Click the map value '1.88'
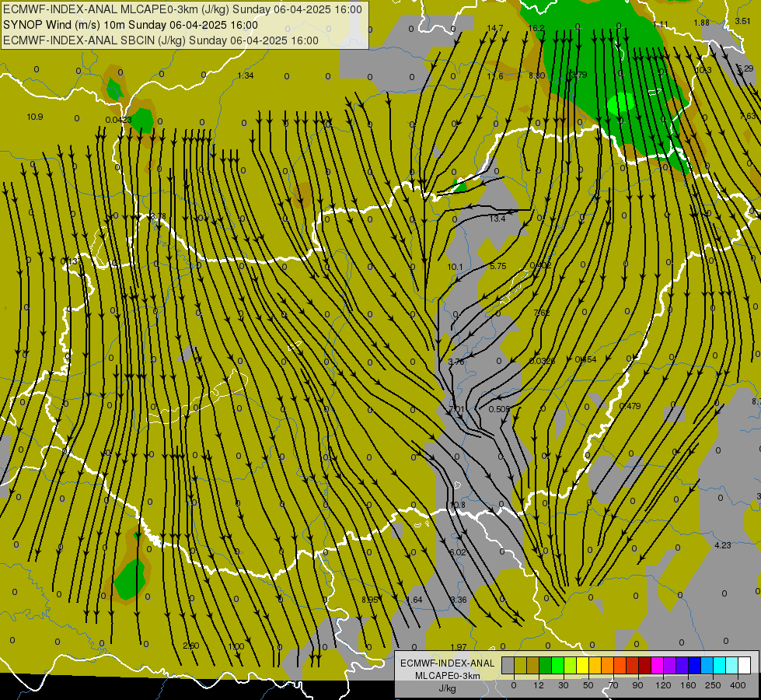The image size is (761, 700). [x=701, y=23]
